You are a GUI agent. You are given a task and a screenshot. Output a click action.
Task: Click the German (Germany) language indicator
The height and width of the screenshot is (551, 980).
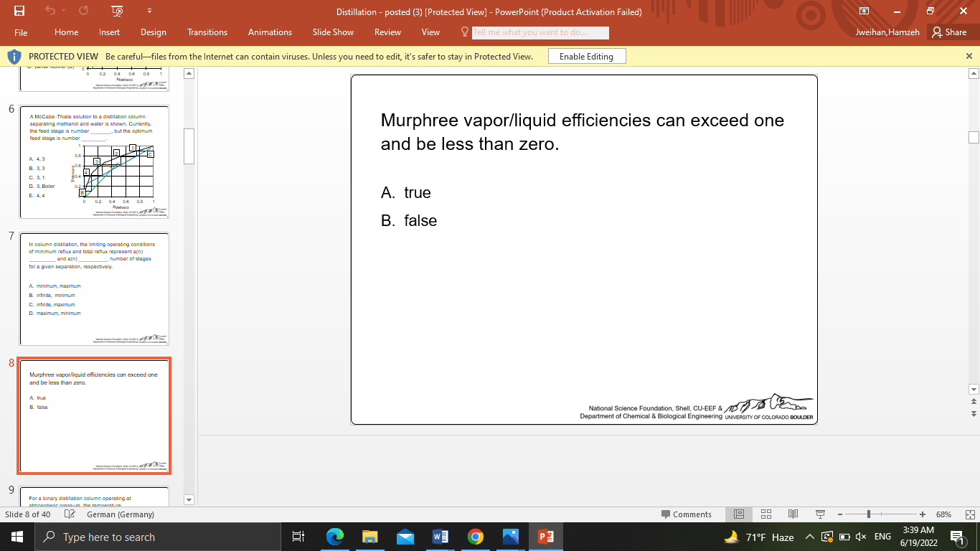tap(121, 514)
